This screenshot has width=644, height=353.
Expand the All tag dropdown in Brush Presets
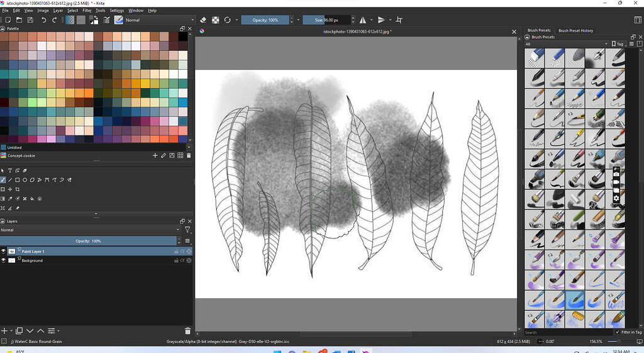(x=566, y=44)
